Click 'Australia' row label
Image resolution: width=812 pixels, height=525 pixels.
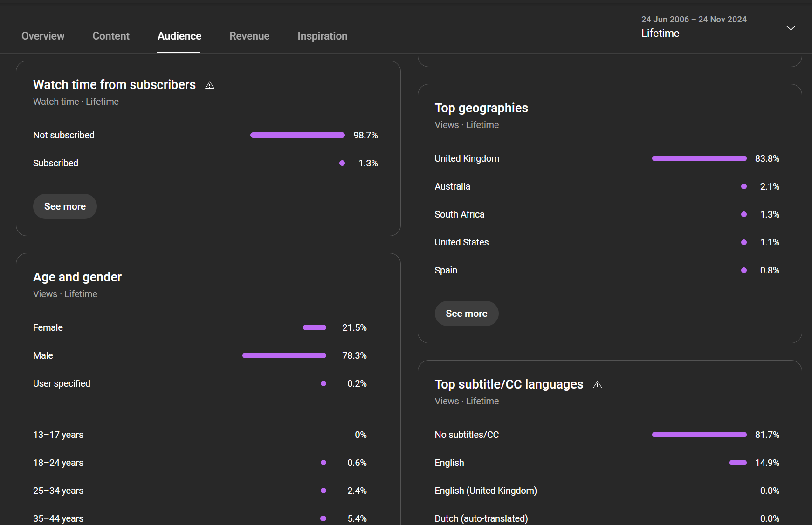tap(453, 186)
